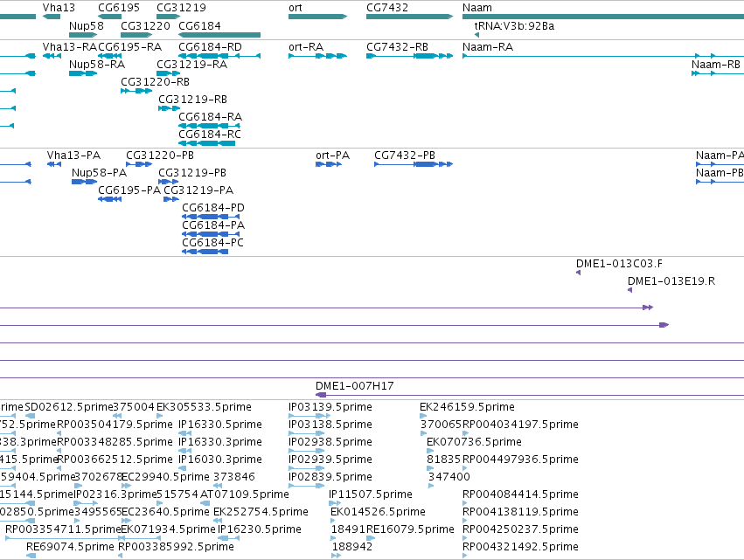The height and width of the screenshot is (560, 744).
Task: Select EST EK014526.5prime
Action: tap(334, 521)
